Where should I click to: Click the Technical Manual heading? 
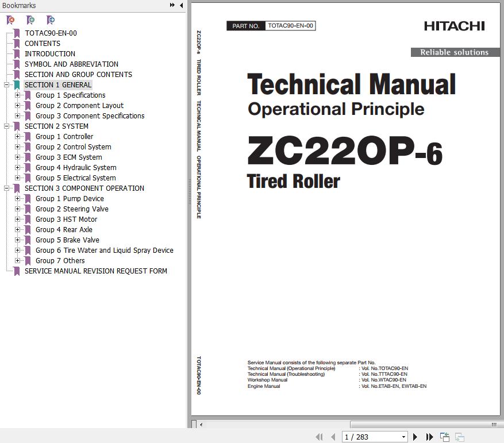point(351,84)
